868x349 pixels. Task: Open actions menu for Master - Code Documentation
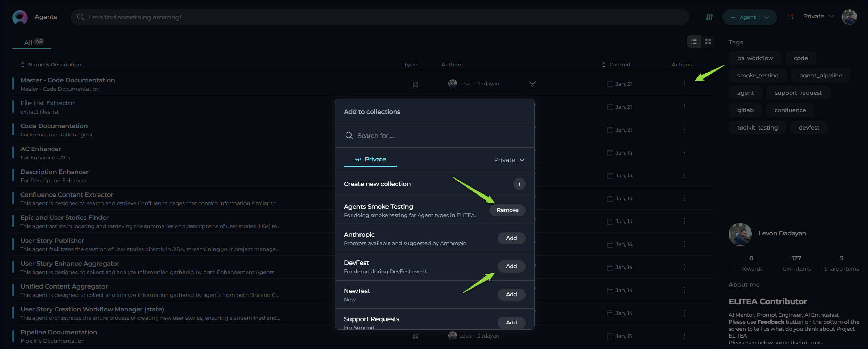tap(685, 84)
